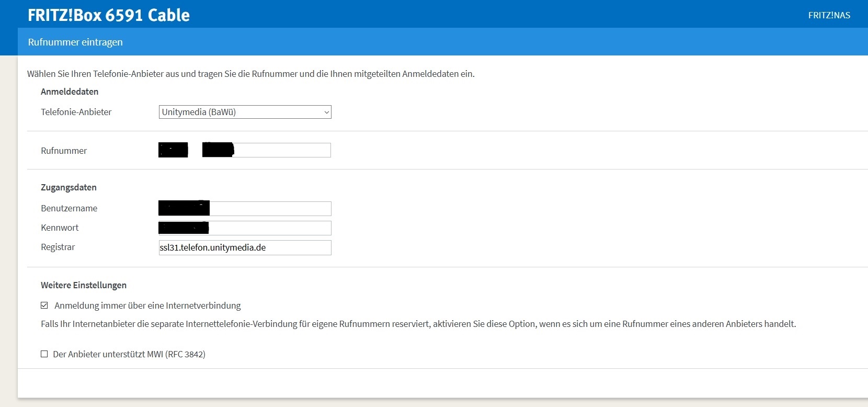Click the Benutzername label
The image size is (868, 407).
pyautogui.click(x=69, y=208)
